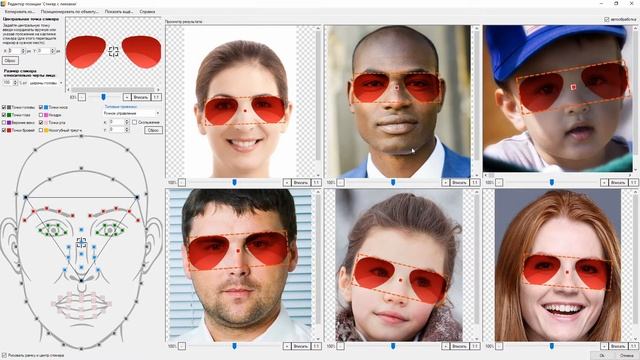The height and width of the screenshot is (360, 640).
Task: Zoom in the red-haired woman preview
Action: (604, 346)
